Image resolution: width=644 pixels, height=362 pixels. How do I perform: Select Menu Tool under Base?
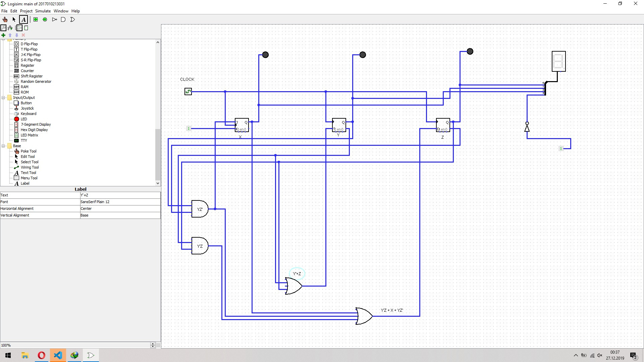point(29,178)
